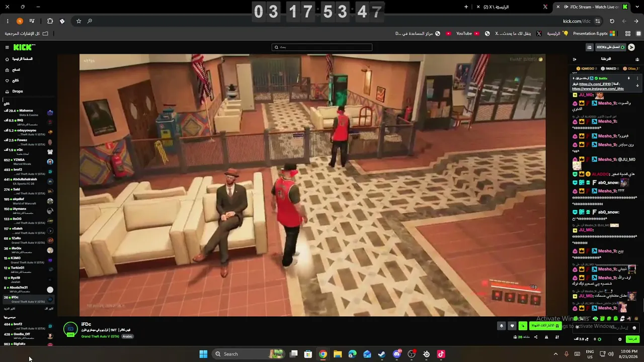
Task: Click the Chrome address bar kick.com/ifdc
Action: tap(577, 21)
